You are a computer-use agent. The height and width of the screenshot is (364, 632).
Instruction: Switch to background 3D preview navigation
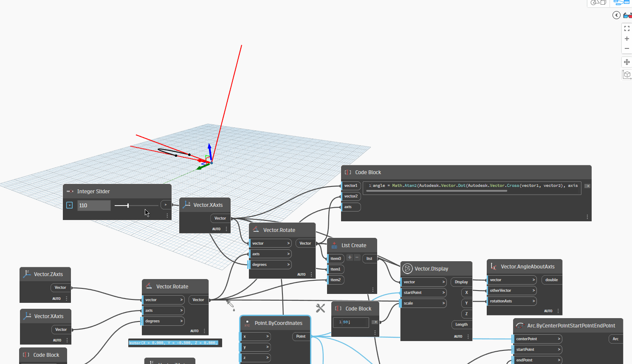coord(598,3)
